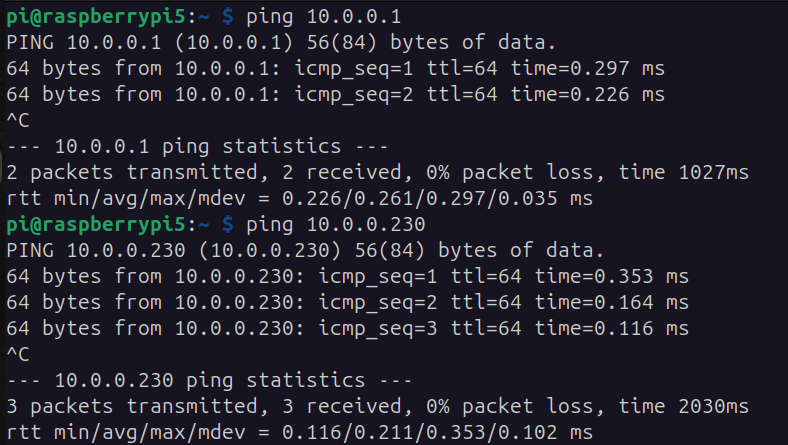The height and width of the screenshot is (445, 788).
Task: Click the first 'ping 10.0.0.1' command text
Action: [323, 17]
